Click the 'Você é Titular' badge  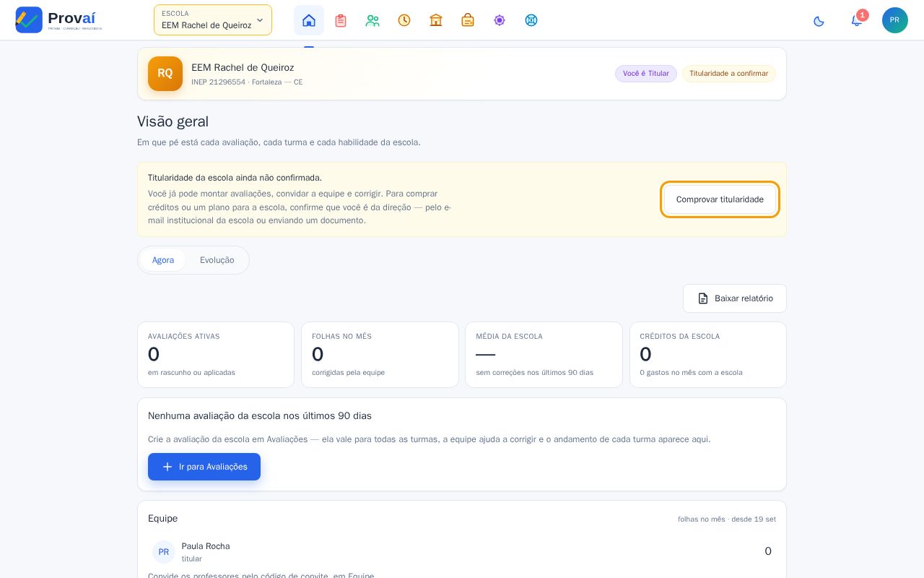click(646, 74)
